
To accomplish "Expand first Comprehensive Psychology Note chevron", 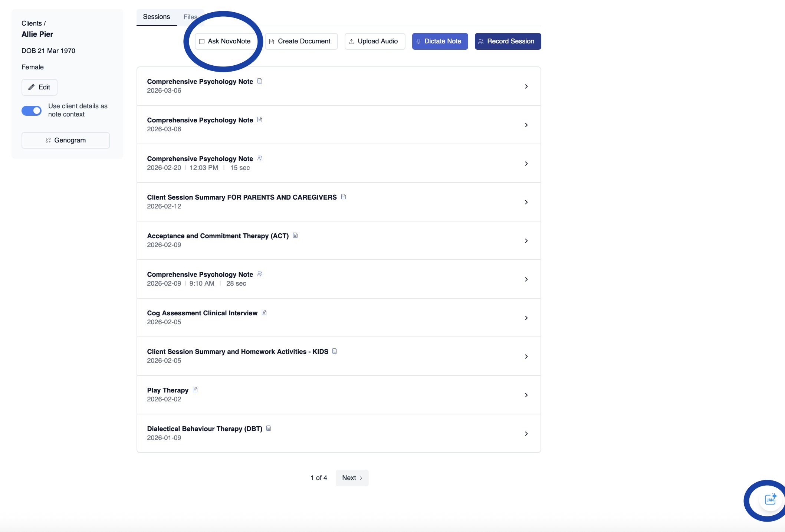I will (x=526, y=86).
